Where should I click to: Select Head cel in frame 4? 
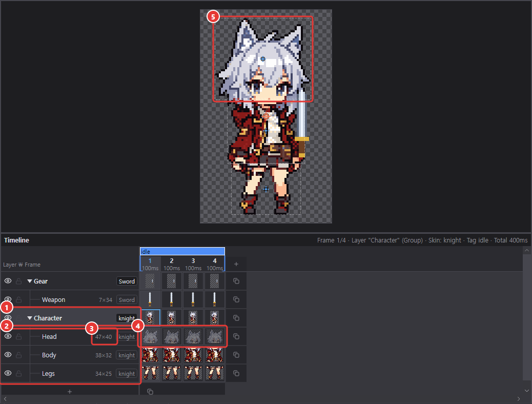tap(215, 336)
